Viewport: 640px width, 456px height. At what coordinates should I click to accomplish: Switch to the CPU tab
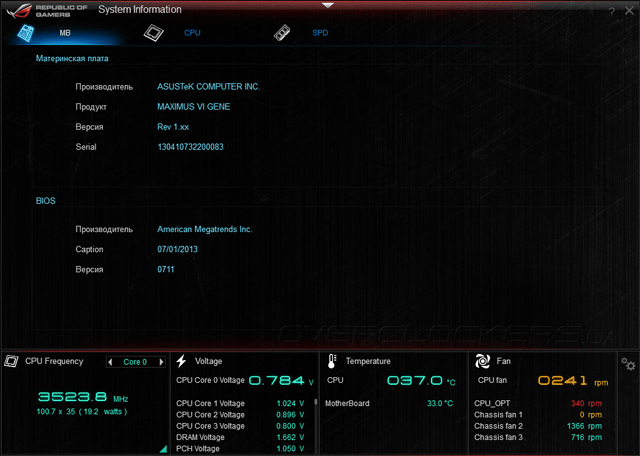pos(192,33)
